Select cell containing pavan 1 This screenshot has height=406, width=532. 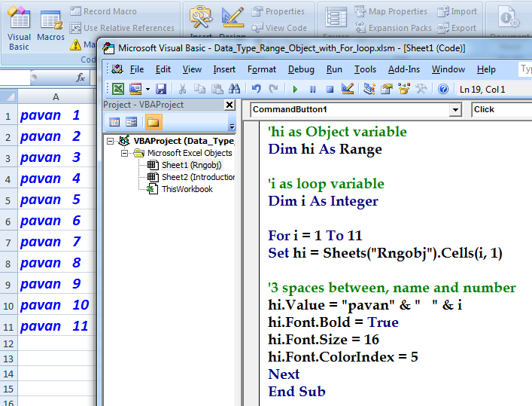(56, 115)
